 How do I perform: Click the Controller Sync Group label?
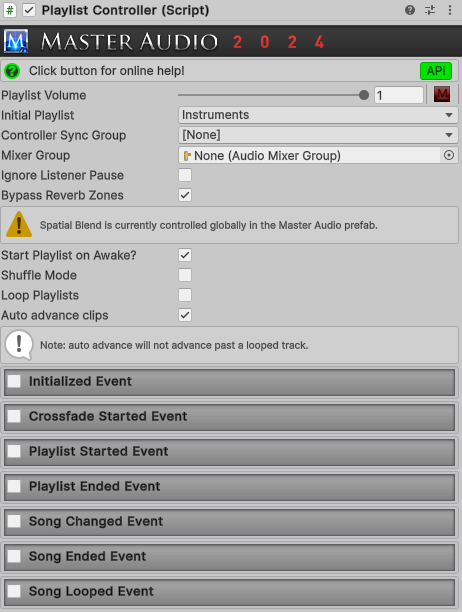coord(64,135)
